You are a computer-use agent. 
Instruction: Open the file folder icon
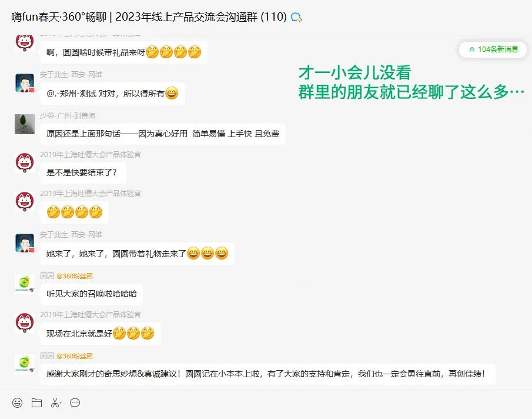click(x=36, y=403)
